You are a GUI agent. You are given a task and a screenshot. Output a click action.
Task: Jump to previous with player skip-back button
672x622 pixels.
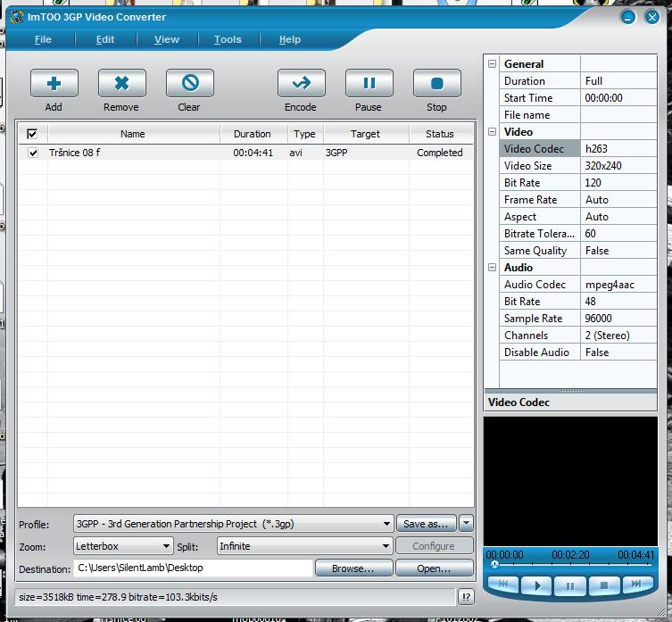coord(503,584)
